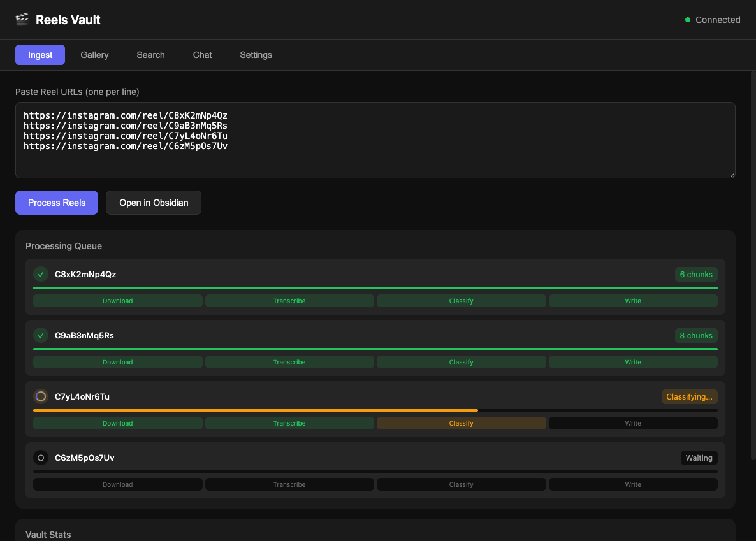The height and width of the screenshot is (541, 756).
Task: Click the inactive Write stage for C7yL4oNr6Tu
Action: 632,422
